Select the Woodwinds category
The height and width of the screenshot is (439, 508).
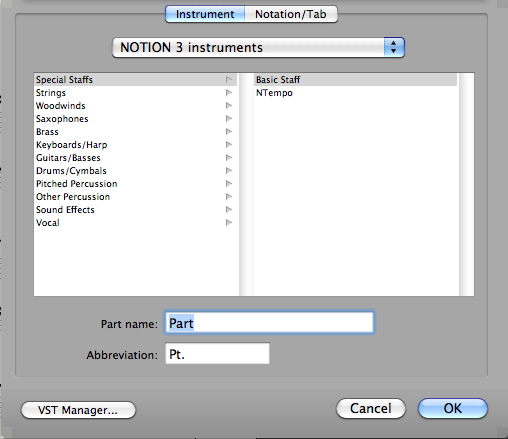(x=135, y=106)
